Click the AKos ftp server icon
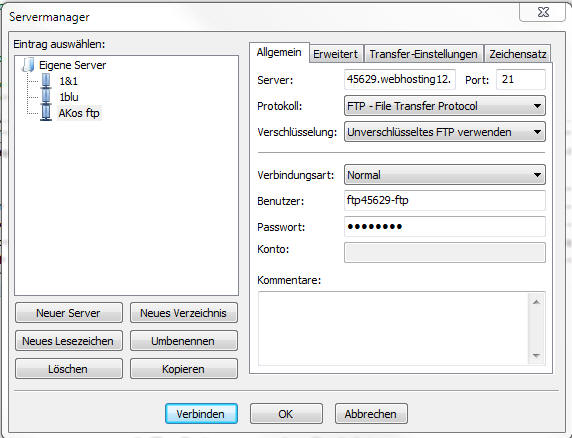 46,113
